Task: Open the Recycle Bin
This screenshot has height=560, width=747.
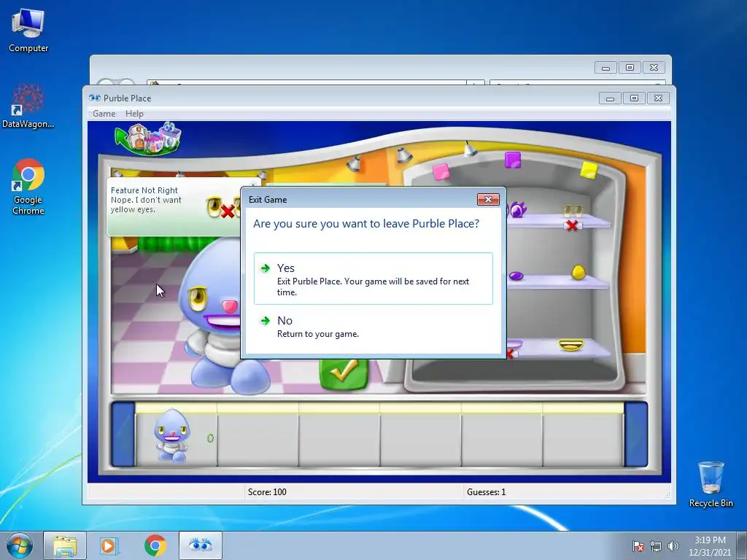Action: pos(711,484)
